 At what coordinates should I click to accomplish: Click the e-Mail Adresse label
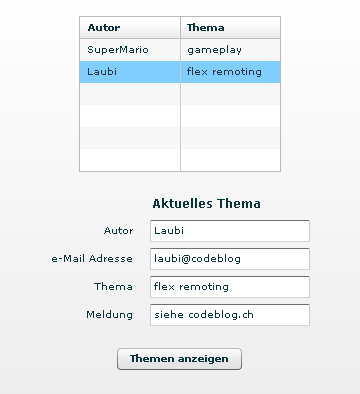[x=92, y=259]
